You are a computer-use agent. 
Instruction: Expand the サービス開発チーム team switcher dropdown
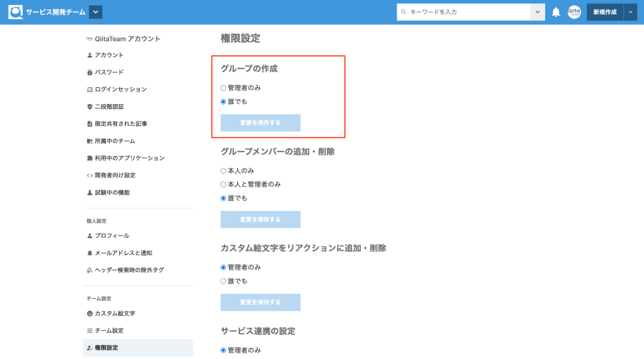[96, 12]
